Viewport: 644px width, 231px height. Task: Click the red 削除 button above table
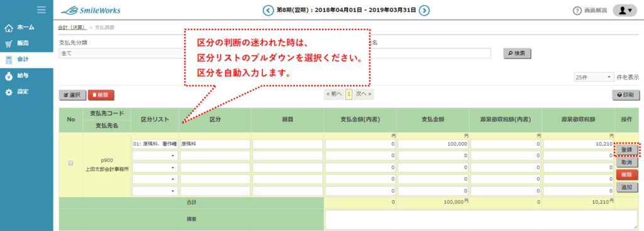pos(101,95)
